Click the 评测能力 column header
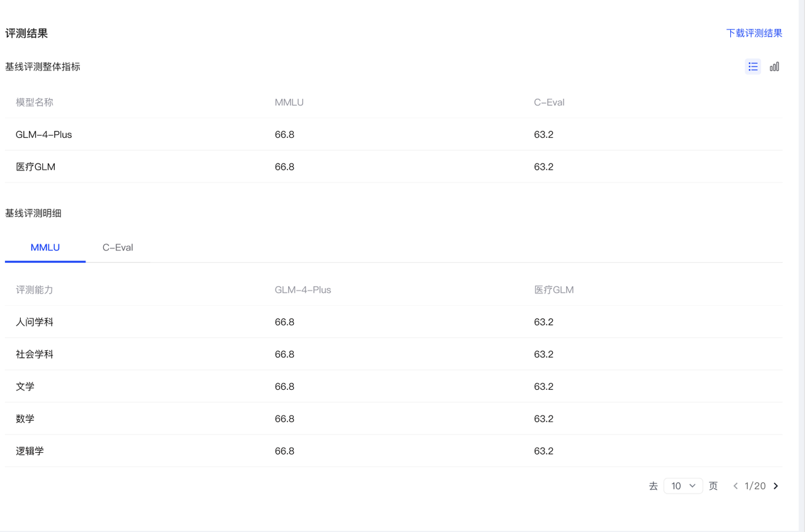Screen dimensions: 805x532 click(x=35, y=290)
